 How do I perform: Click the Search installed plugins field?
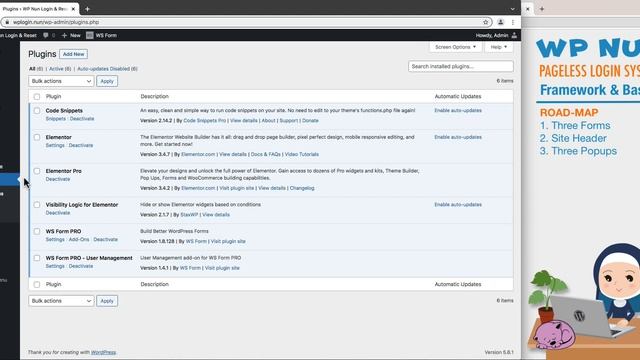tap(461, 66)
